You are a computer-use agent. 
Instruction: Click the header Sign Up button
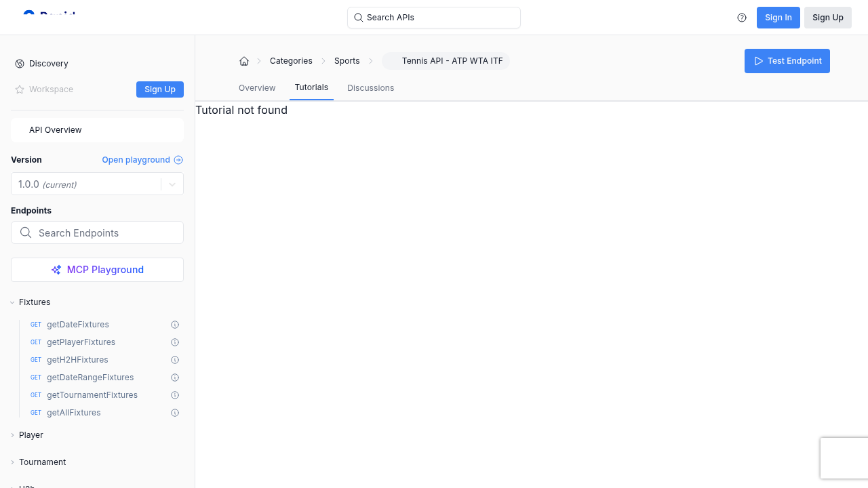click(828, 18)
